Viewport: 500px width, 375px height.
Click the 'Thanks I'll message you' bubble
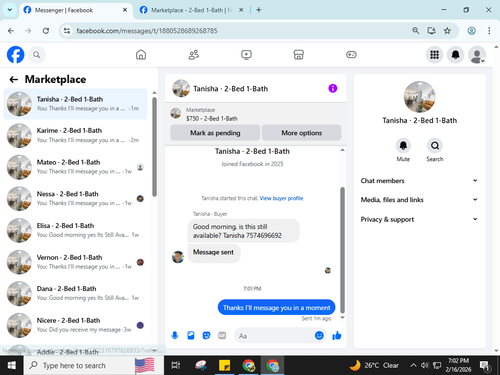tap(276, 307)
